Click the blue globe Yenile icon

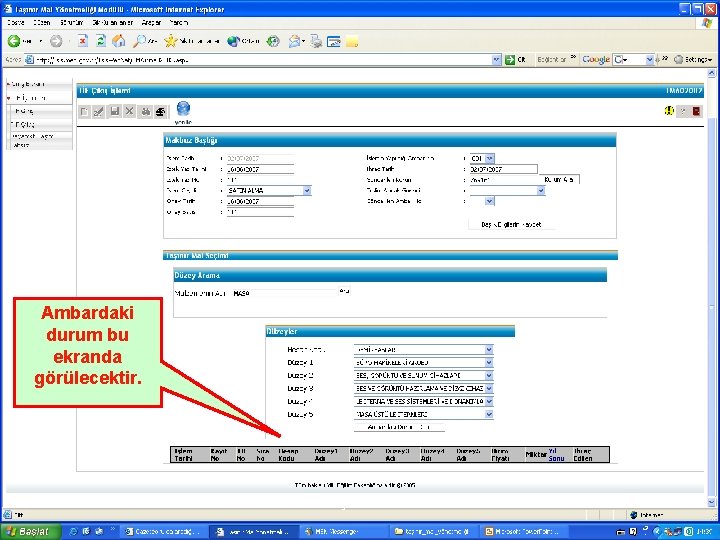[x=183, y=109]
